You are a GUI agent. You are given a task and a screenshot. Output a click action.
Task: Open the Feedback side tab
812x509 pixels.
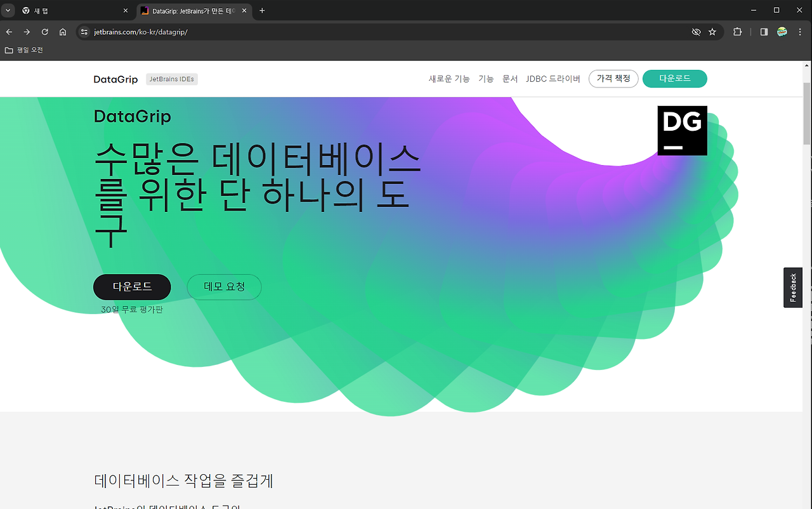pyautogui.click(x=793, y=288)
